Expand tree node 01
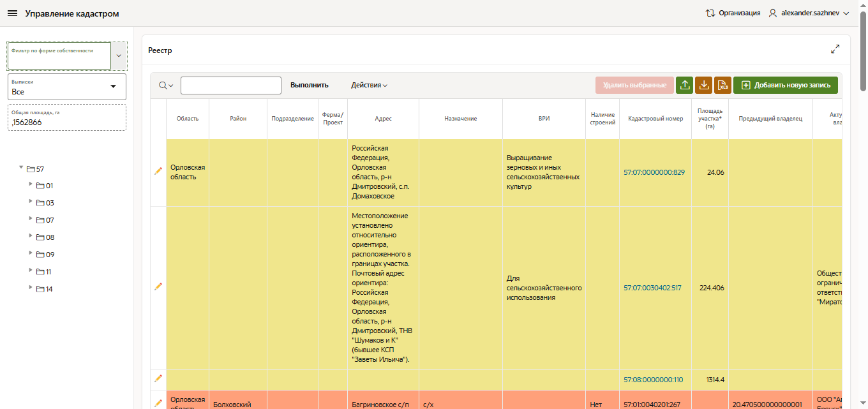Image resolution: width=868 pixels, height=409 pixels. 30,184
